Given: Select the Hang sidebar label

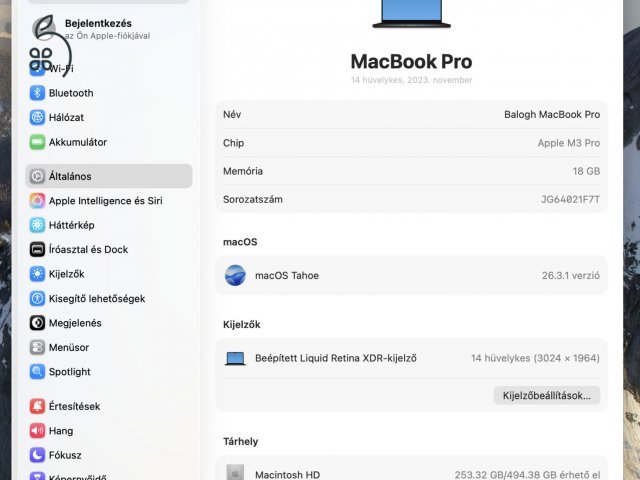Looking at the screenshot, I should pyautogui.click(x=61, y=431).
